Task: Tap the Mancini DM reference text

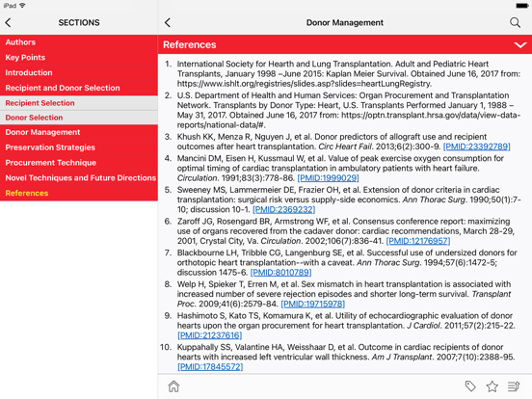Action: [340, 169]
